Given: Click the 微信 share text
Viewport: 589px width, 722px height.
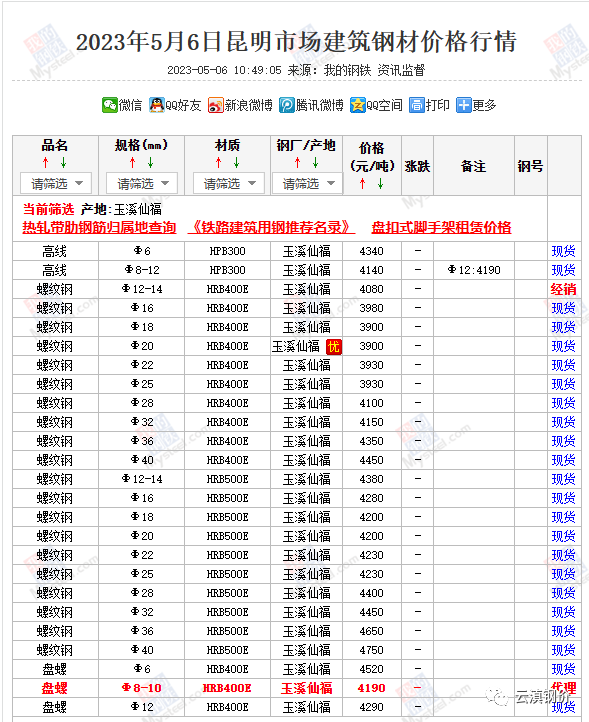Looking at the screenshot, I should point(130,105).
